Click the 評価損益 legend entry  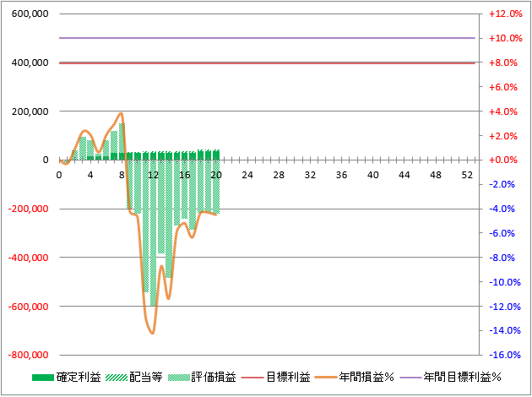202,377
